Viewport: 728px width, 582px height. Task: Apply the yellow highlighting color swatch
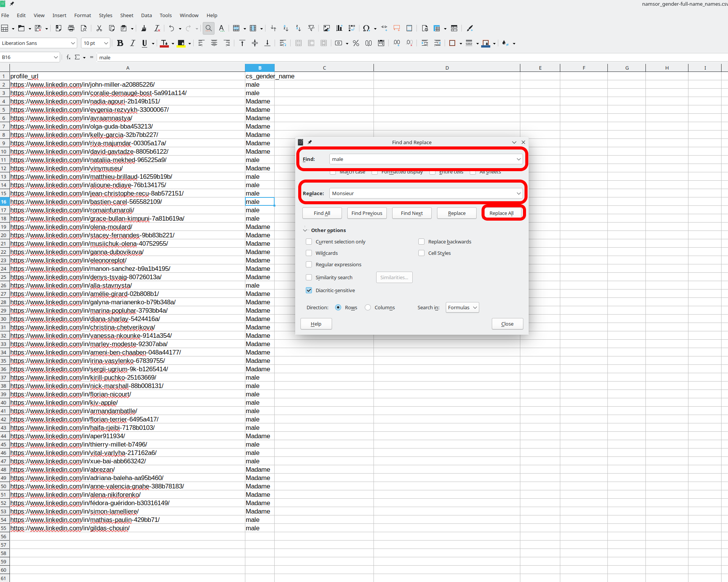click(x=181, y=43)
